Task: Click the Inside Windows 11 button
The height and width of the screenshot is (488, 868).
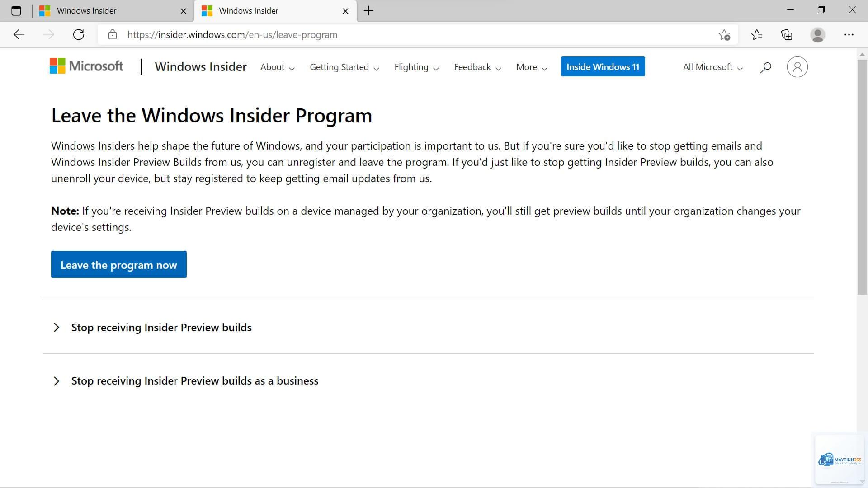Action: pos(603,67)
